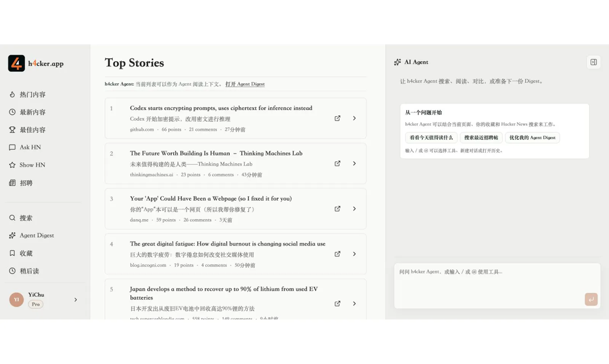The image size is (609, 364).
Task: Expand the YiChu account chevron
Action: click(76, 300)
